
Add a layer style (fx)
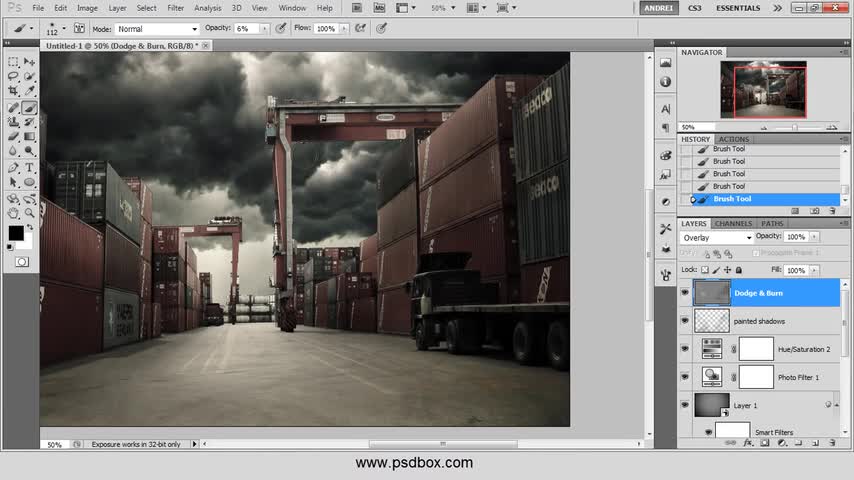tap(748, 443)
